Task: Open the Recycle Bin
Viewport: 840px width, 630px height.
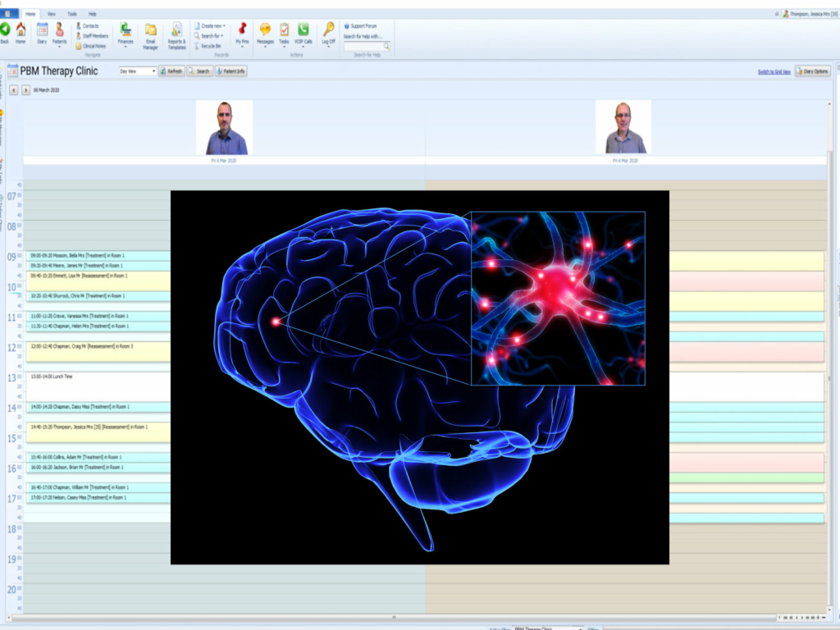Action: coord(210,47)
